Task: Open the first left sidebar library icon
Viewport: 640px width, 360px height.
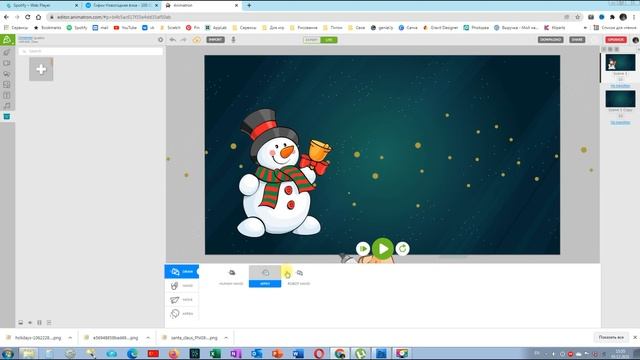Action: click(7, 53)
